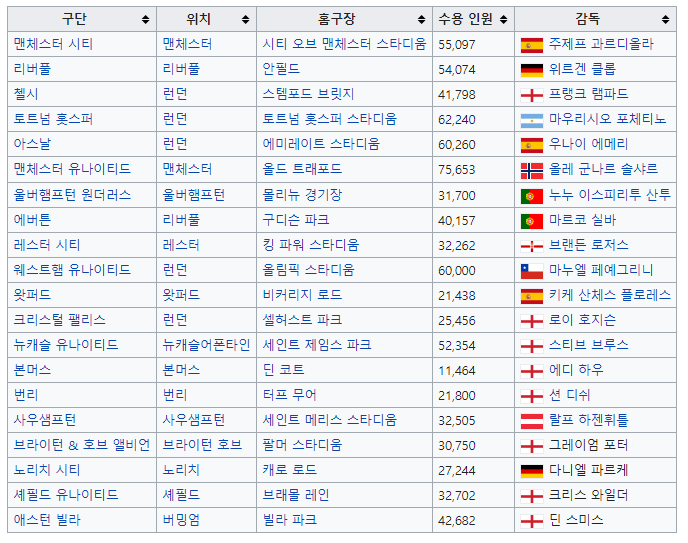Sort table by 감독 column arrows
Image resolution: width=688 pixels, height=543 pixels.
point(665,19)
